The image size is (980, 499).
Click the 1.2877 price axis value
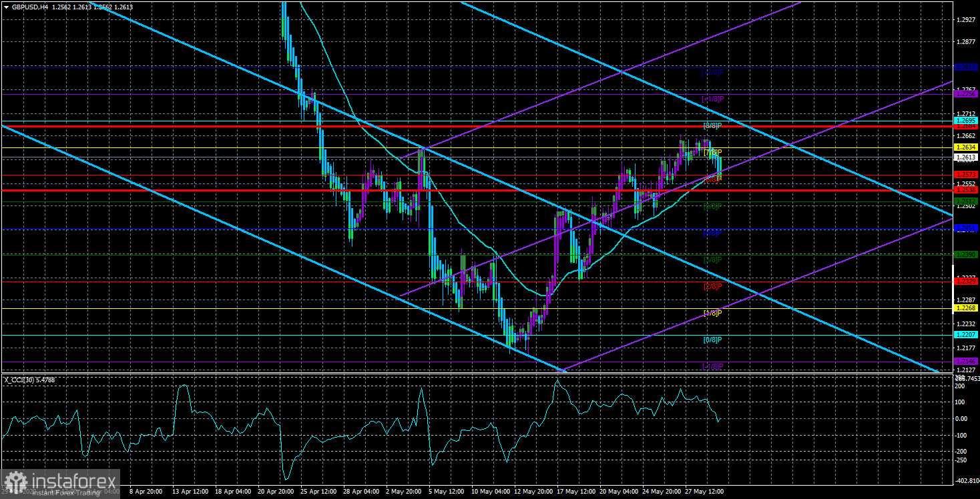[965, 41]
